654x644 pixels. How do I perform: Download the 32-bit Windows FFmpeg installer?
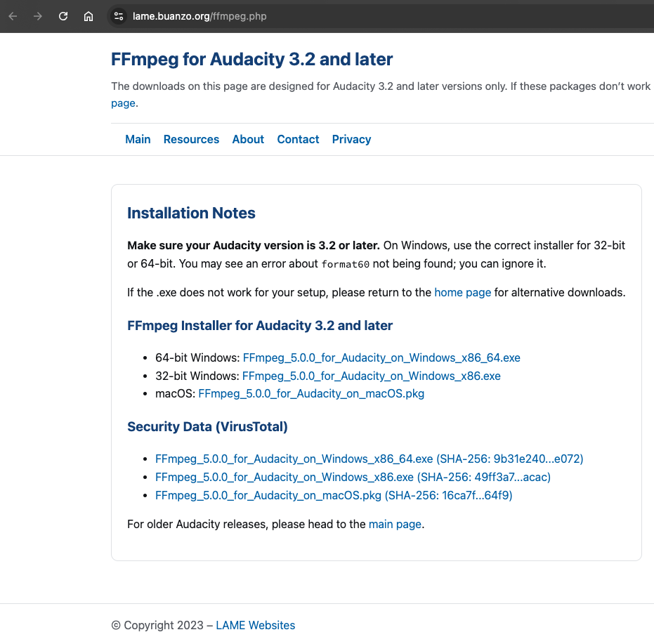click(371, 376)
